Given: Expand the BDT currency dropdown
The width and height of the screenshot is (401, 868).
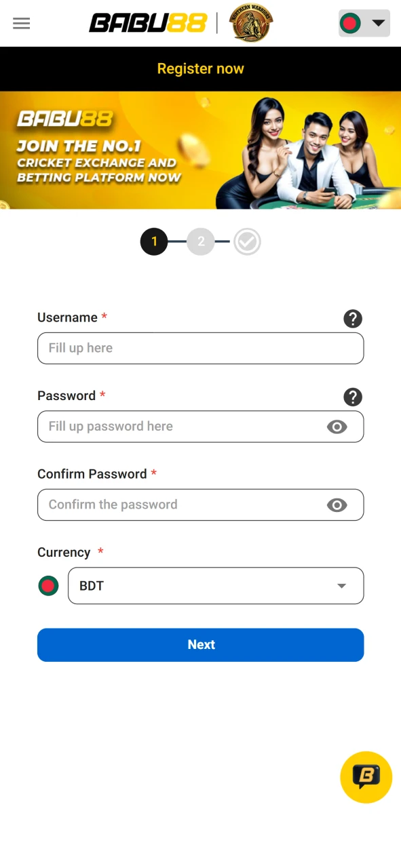Looking at the screenshot, I should [x=215, y=585].
